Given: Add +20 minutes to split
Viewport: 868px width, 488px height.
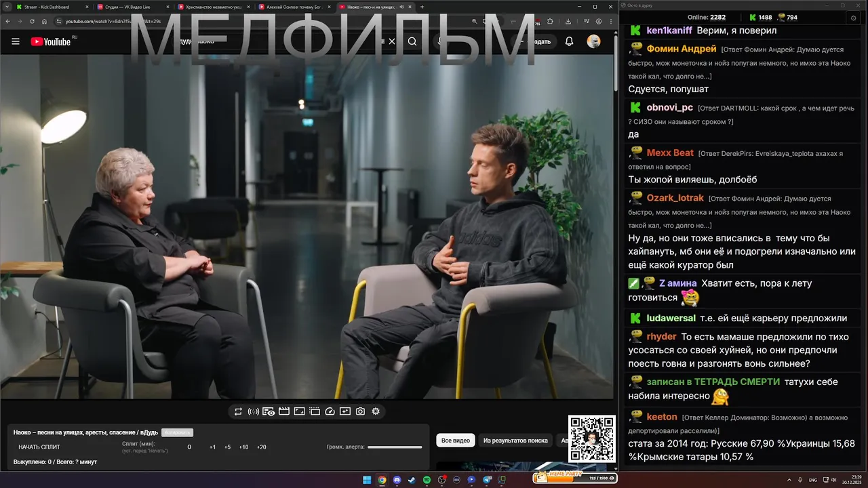Looking at the screenshot, I should coord(261,447).
